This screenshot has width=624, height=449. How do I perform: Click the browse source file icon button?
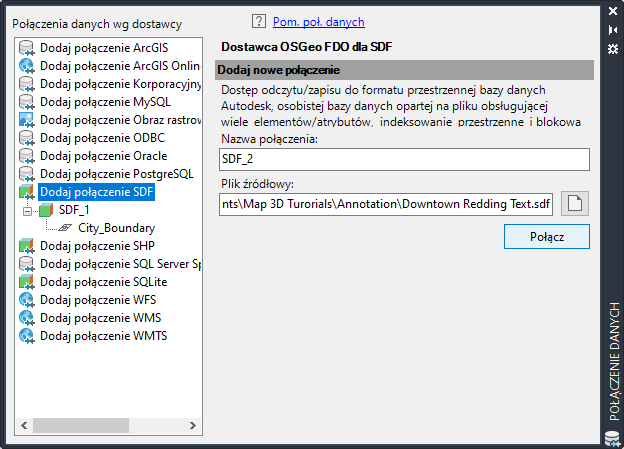point(575,204)
